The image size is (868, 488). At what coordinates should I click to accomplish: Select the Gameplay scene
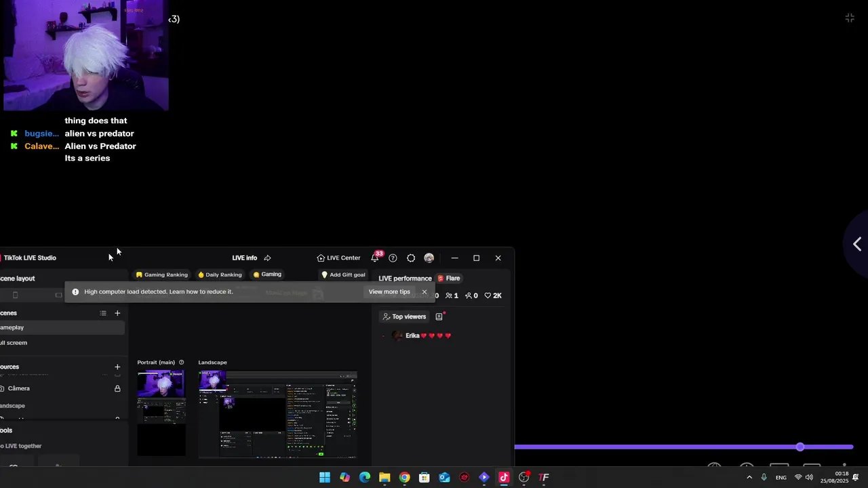coord(62,327)
